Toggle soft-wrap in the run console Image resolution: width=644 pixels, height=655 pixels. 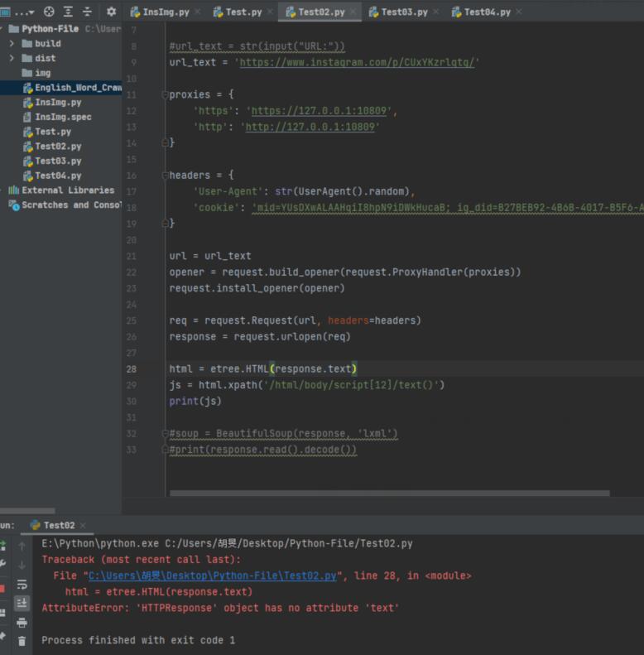[22, 584]
